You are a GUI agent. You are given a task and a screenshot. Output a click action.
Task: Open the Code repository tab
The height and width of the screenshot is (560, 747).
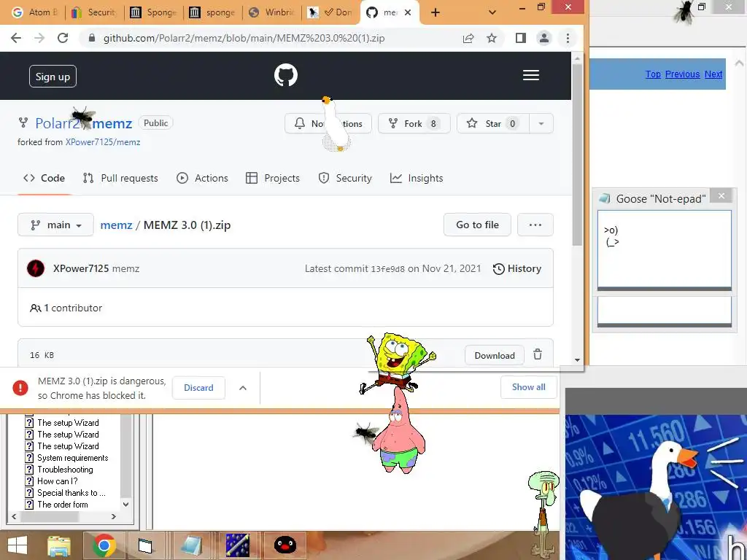44,178
